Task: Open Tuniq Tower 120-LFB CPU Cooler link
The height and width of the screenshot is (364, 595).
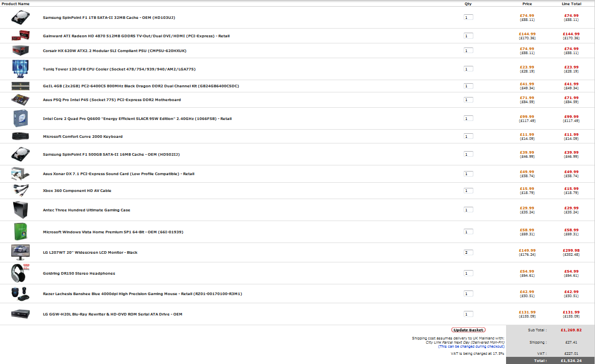Action: (x=119, y=69)
